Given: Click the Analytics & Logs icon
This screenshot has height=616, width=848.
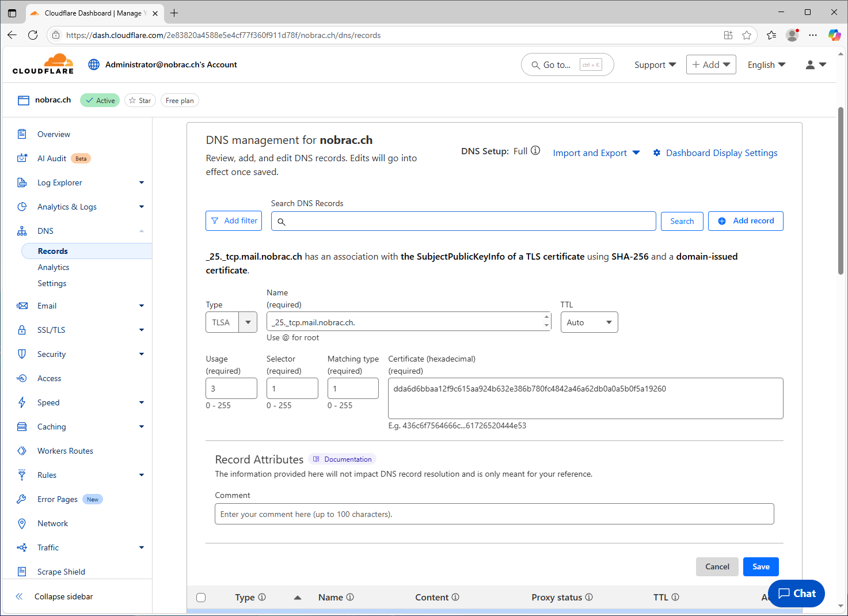Looking at the screenshot, I should pyautogui.click(x=22, y=207).
